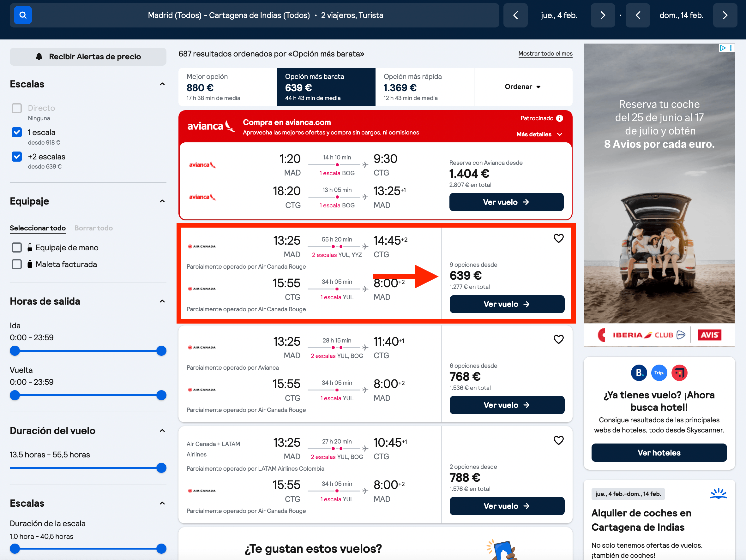
Task: Click Borrar todo under Equipaje
Action: [93, 228]
